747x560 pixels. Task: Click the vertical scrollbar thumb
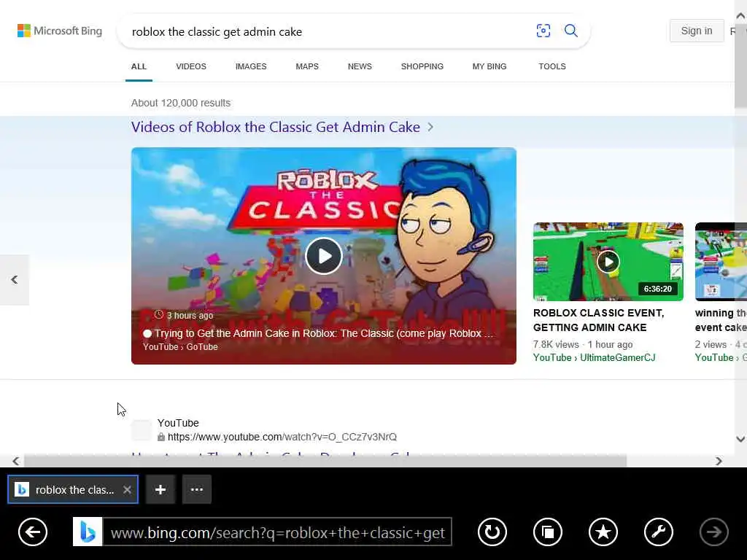point(740,65)
